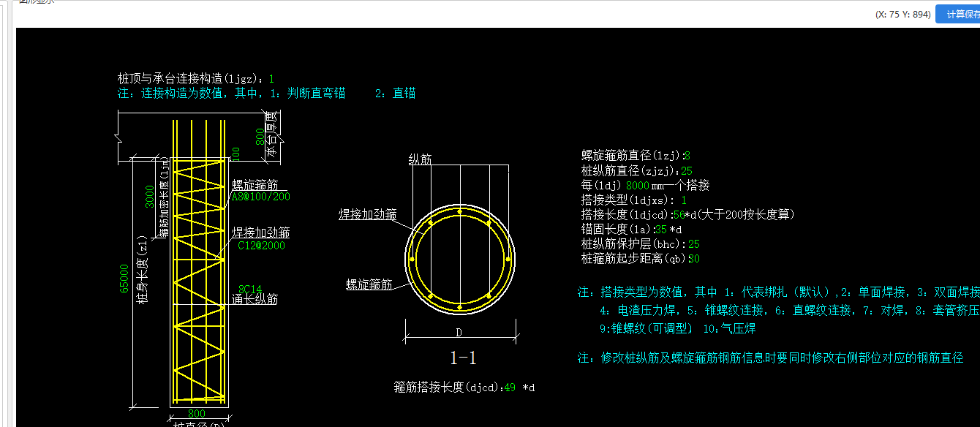This screenshot has height=427, width=980.
Task: Edit the 箍筋搭接长度 (djcd) value 49
Action: click(x=510, y=388)
